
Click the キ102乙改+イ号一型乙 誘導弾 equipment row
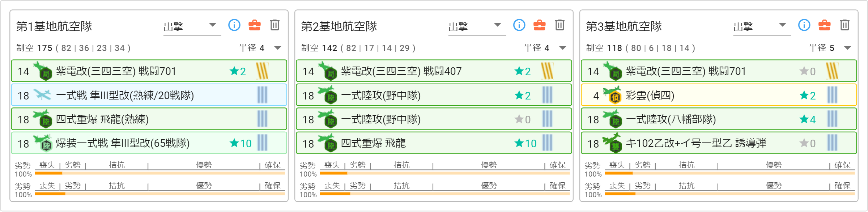click(719, 143)
